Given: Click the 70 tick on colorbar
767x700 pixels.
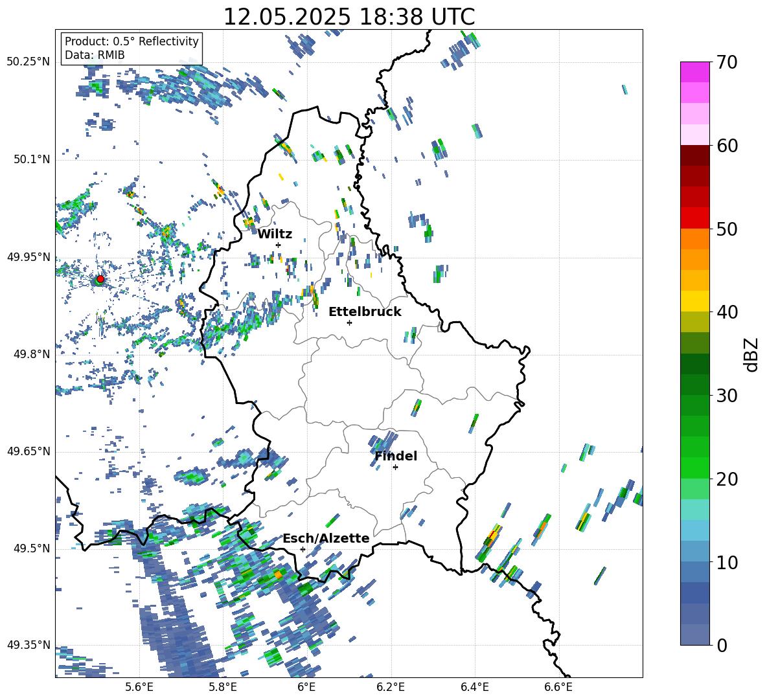Looking at the screenshot, I should click(727, 63).
